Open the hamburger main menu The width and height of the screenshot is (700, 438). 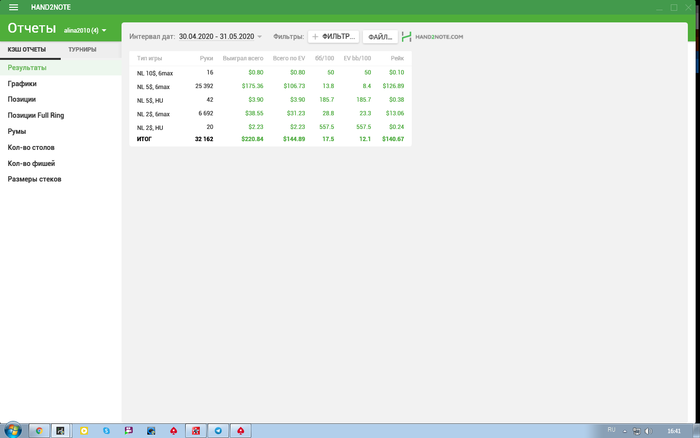tap(13, 7)
